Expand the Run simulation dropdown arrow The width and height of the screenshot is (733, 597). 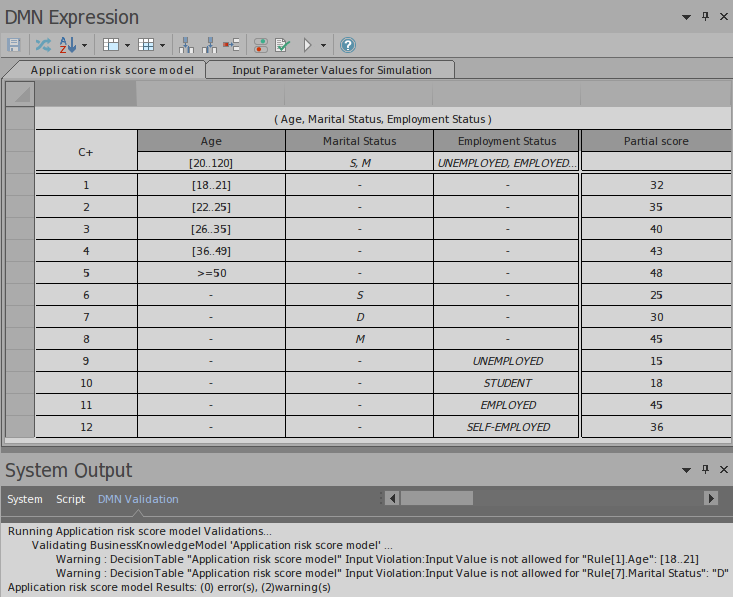click(x=323, y=45)
